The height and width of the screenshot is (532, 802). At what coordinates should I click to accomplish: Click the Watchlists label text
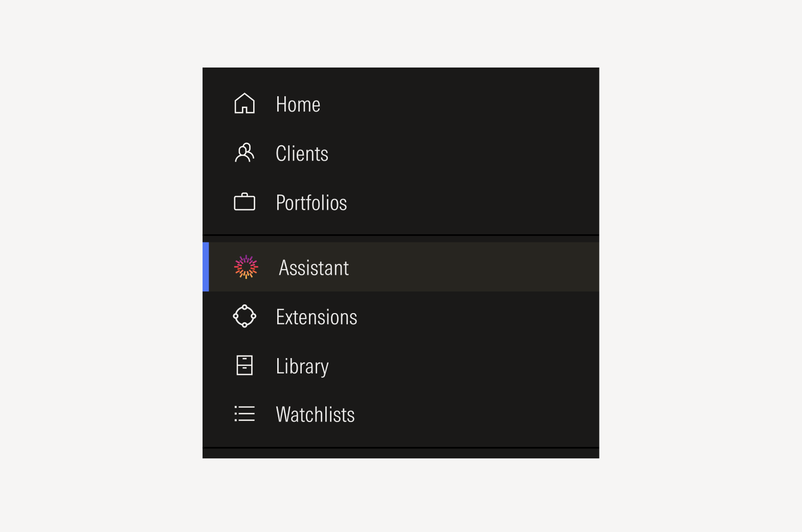(315, 414)
